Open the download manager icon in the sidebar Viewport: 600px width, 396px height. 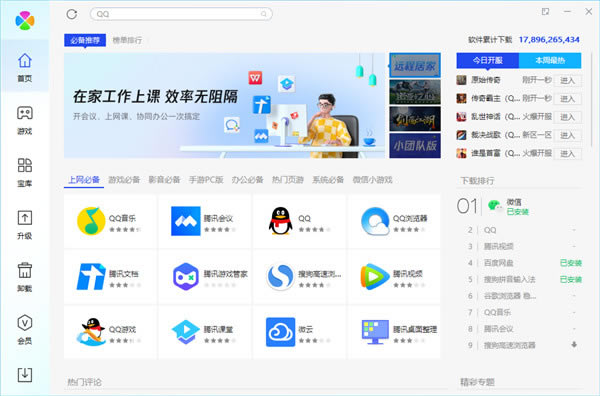pos(25,375)
